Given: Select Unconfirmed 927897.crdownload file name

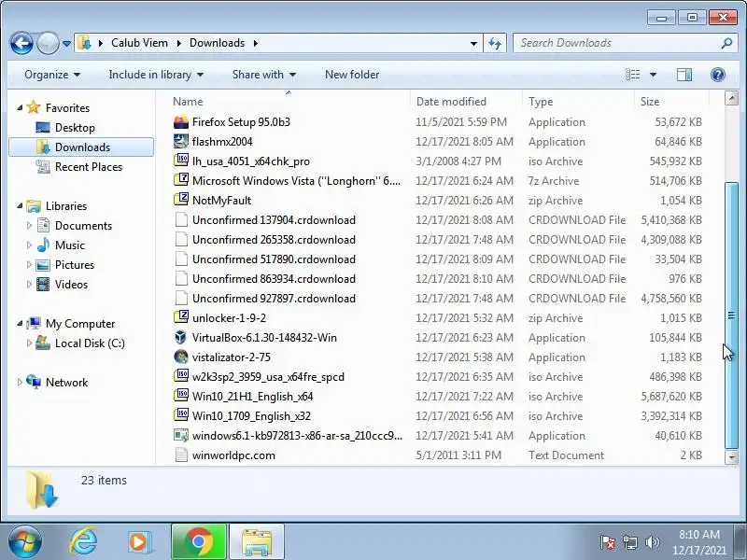Looking at the screenshot, I should click(x=274, y=298).
